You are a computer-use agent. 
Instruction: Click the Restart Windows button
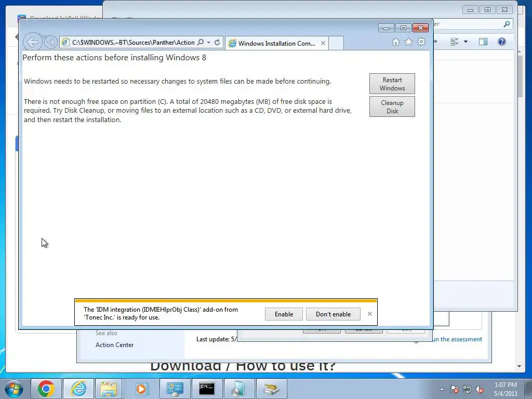coord(392,84)
